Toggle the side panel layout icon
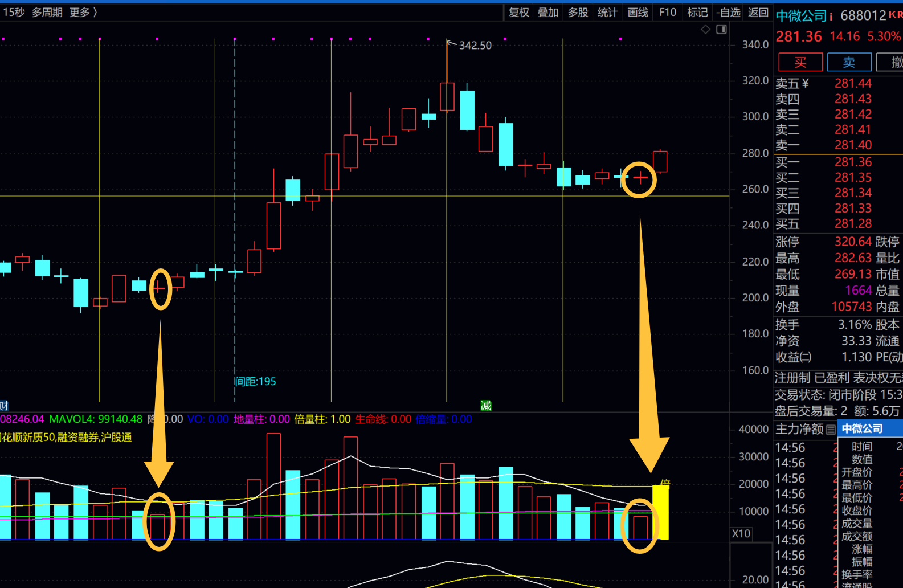This screenshot has width=903, height=588. tap(721, 29)
